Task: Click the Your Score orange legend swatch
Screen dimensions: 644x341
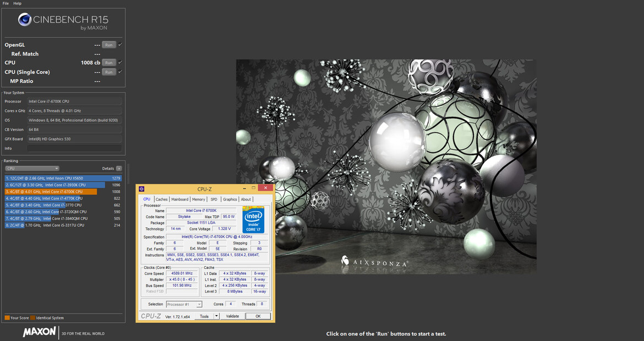Action: (7, 317)
